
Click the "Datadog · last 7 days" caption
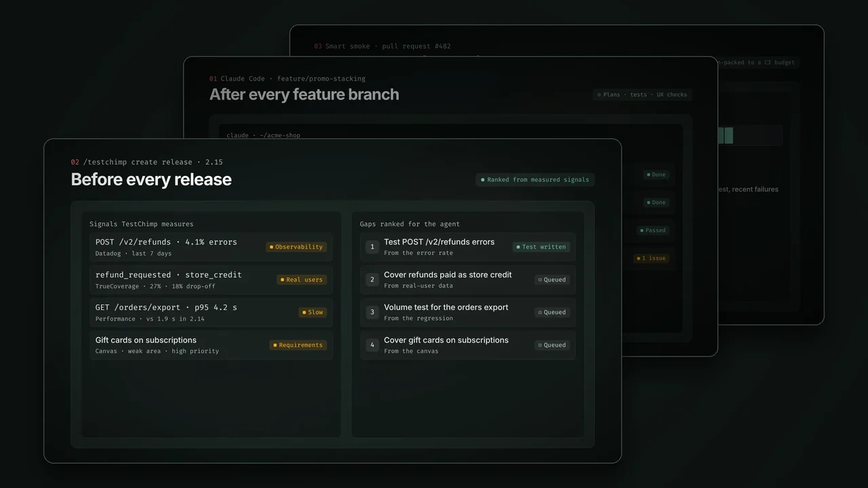134,253
